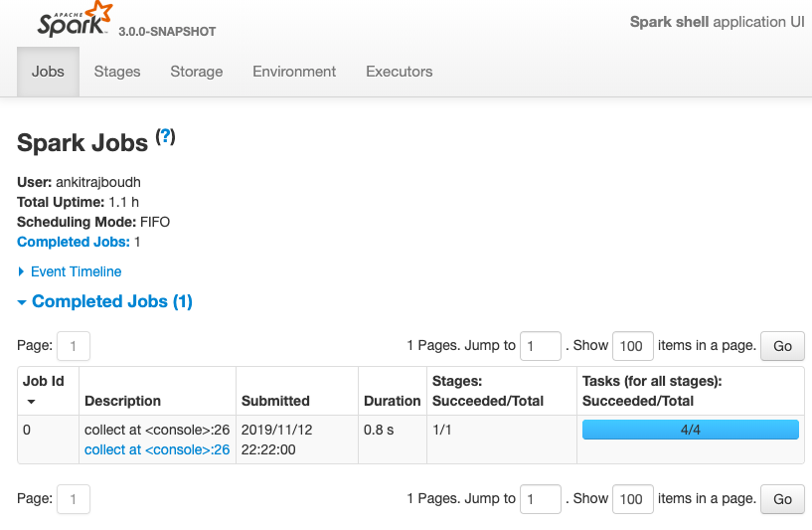Open the Spark Jobs help question mark
812x530 pixels.
tap(166, 137)
